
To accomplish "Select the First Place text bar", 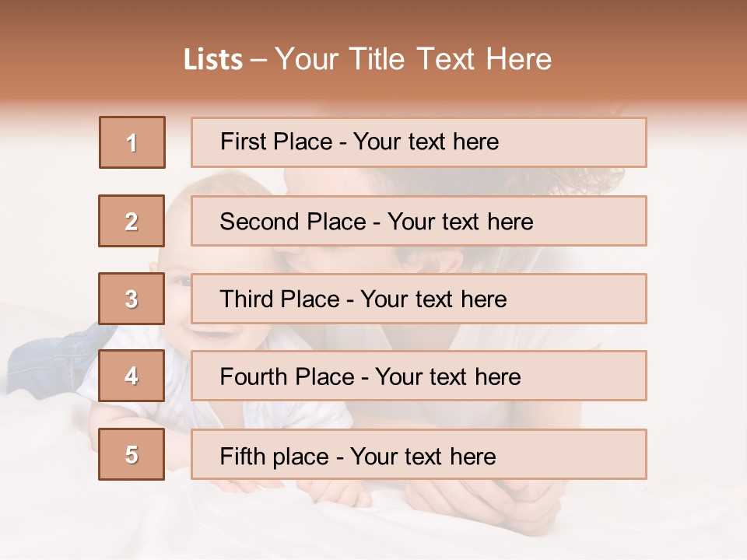I will pyautogui.click(x=419, y=142).
